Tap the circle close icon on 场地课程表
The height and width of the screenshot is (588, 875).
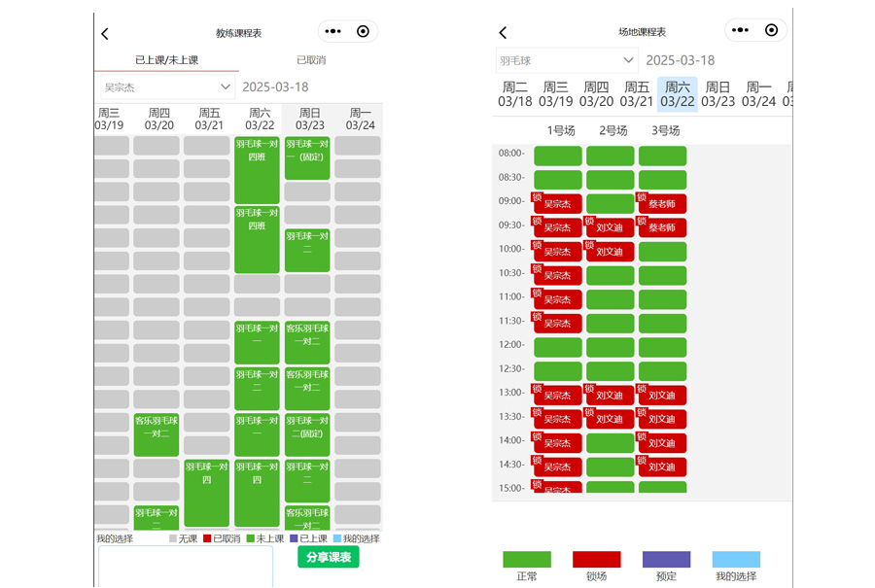point(771,30)
